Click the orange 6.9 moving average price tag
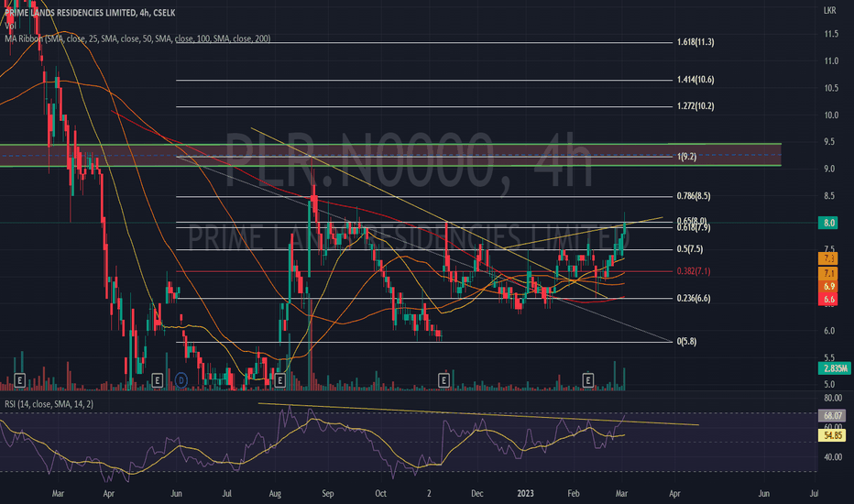Image resolution: width=854 pixels, height=504 pixels. pos(828,286)
